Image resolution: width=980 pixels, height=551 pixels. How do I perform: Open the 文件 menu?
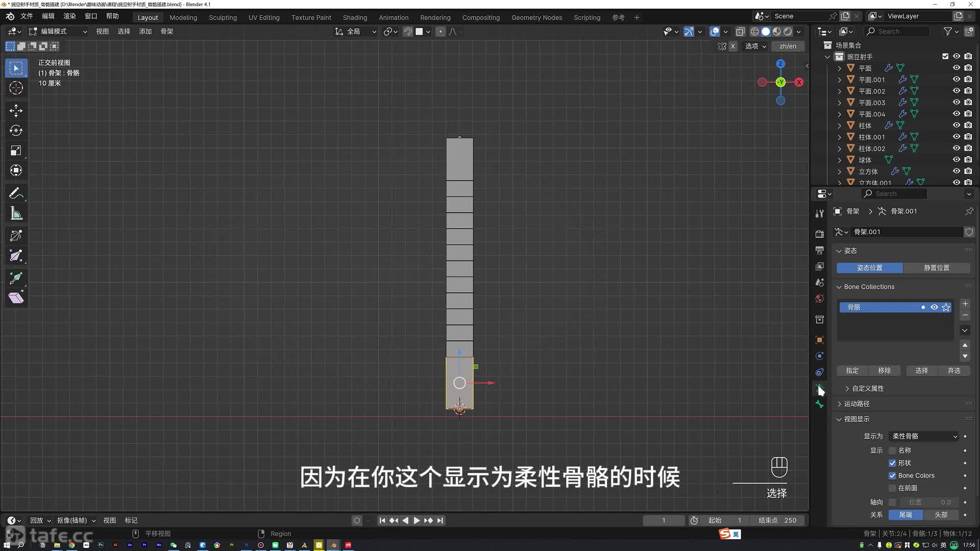pos(27,16)
